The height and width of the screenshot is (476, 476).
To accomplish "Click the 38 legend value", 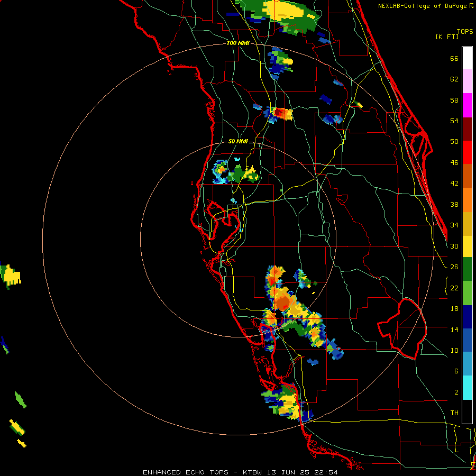I will (x=454, y=204).
